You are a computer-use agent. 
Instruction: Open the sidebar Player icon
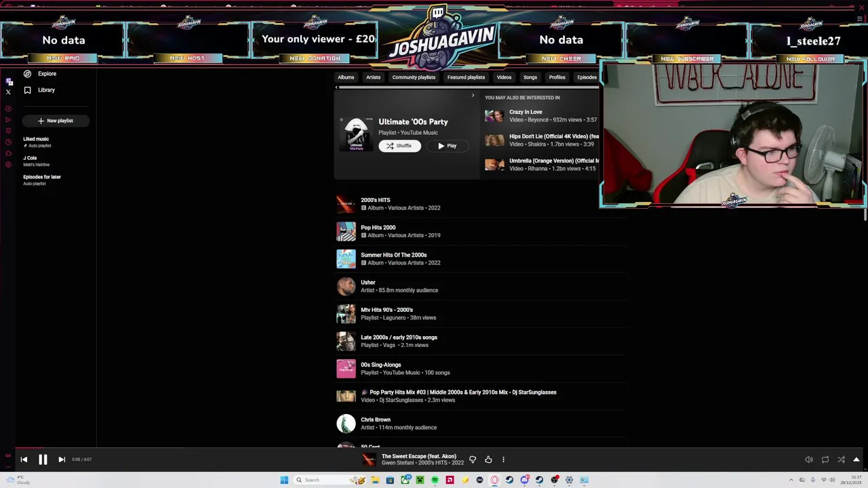(x=8, y=108)
